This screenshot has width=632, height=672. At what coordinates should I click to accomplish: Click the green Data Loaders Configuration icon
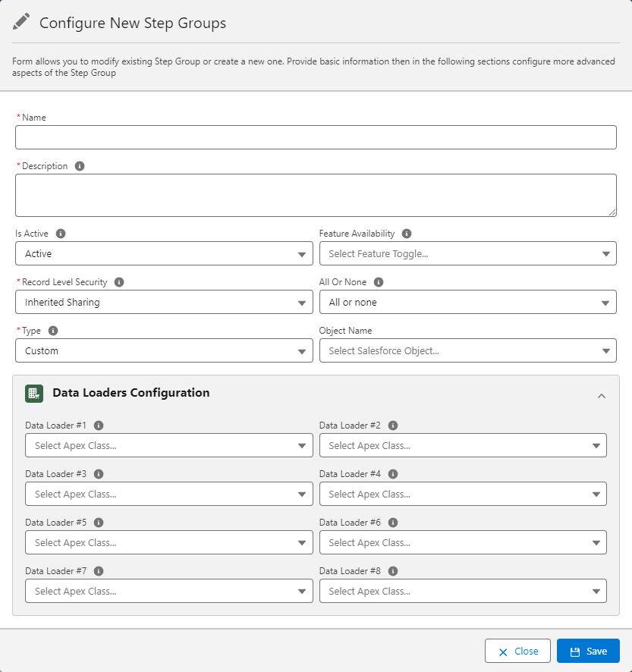pyautogui.click(x=33, y=393)
